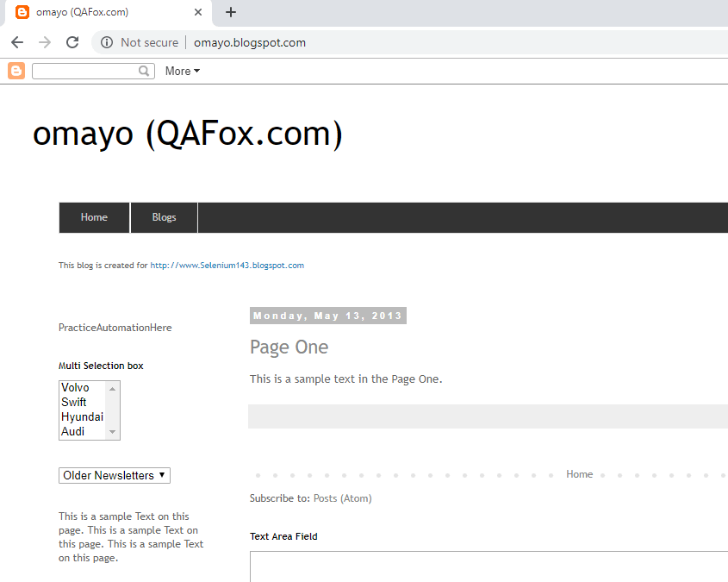
Task: Click the omayo.blogspot.com address bar
Action: (250, 43)
